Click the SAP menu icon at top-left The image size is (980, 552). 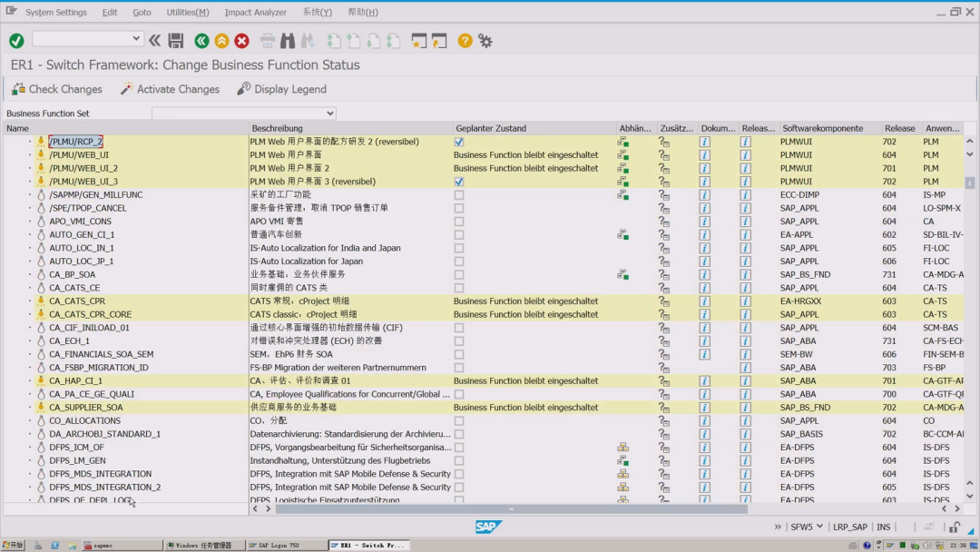tap(11, 11)
